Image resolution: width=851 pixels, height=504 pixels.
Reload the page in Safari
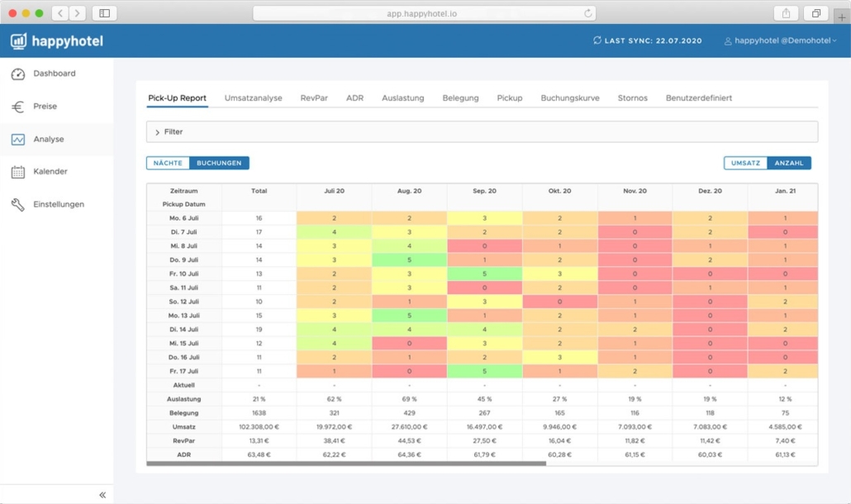click(x=587, y=12)
